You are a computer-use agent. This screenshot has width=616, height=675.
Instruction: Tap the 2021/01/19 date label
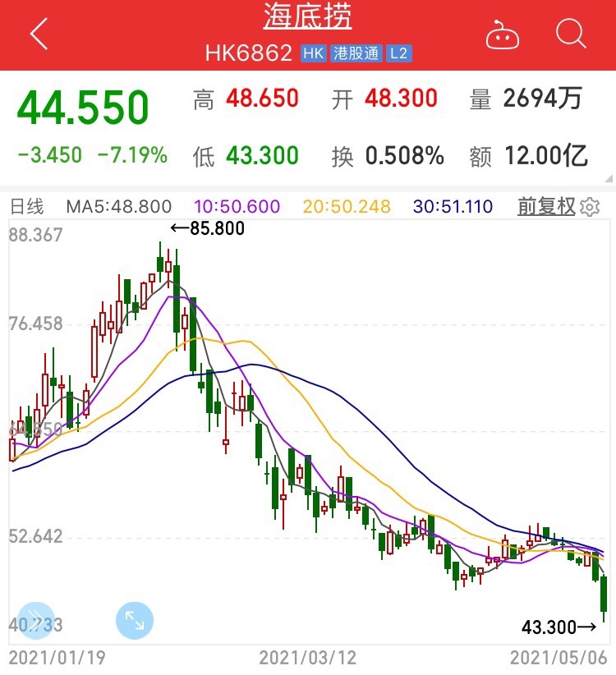[x=57, y=658]
